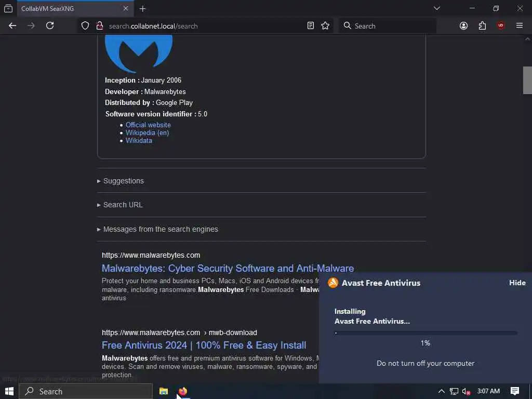532x399 pixels.
Task: Expand Messages from the search engines
Action: [158, 229]
